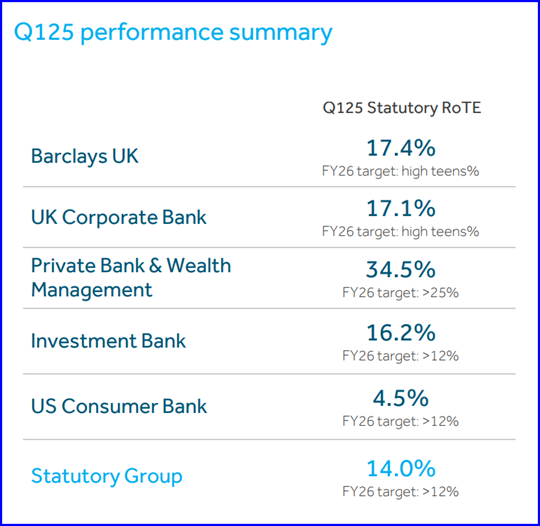Click the FY26 target >25% text
This screenshot has width=540, height=526.
click(x=401, y=293)
